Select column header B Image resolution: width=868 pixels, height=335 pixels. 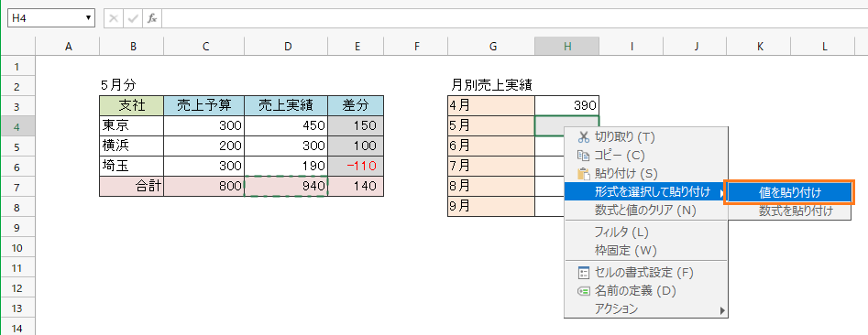tap(133, 47)
